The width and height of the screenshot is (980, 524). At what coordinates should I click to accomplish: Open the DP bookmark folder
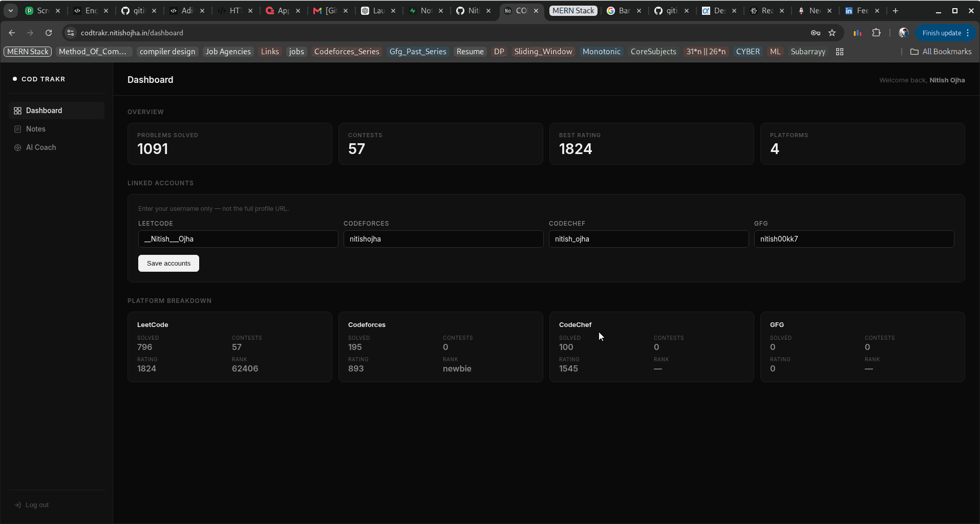tap(499, 52)
